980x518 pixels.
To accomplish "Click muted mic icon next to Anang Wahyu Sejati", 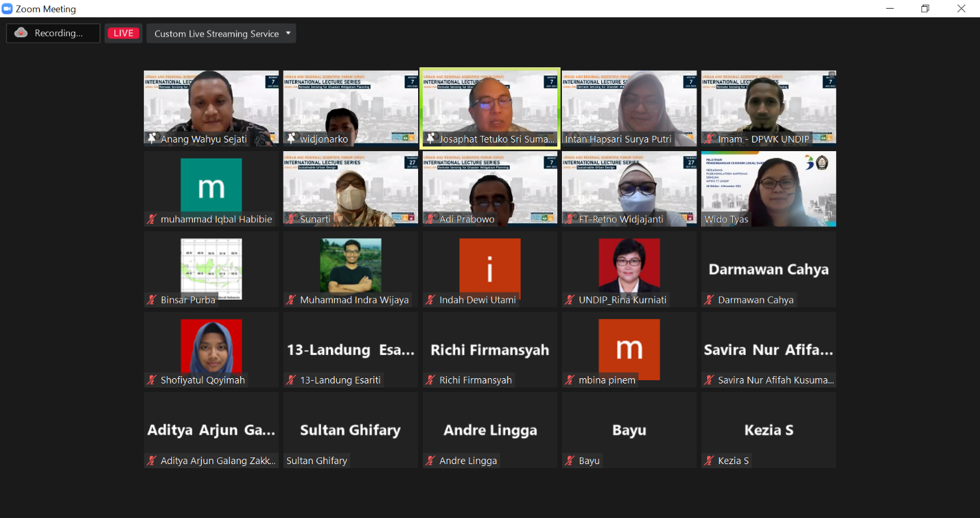I will tap(152, 139).
